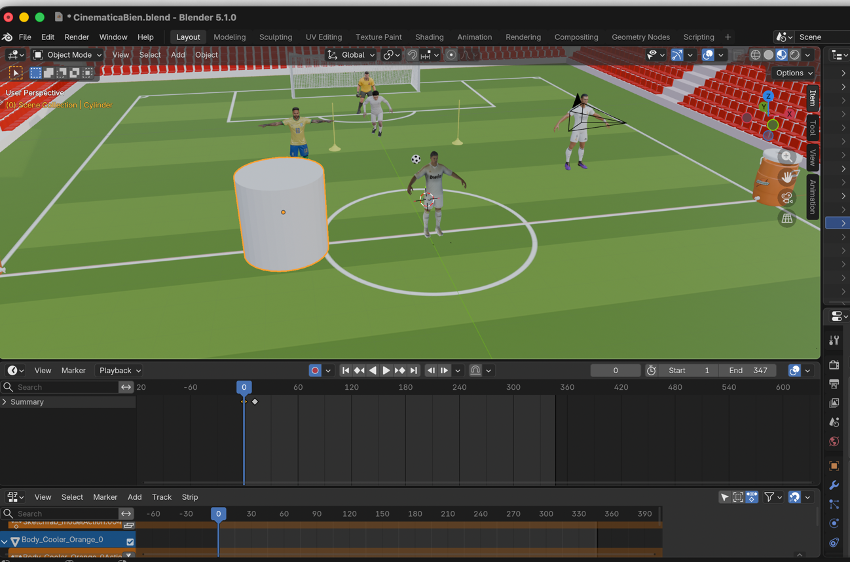
Task: Open the Render menu
Action: tap(77, 37)
